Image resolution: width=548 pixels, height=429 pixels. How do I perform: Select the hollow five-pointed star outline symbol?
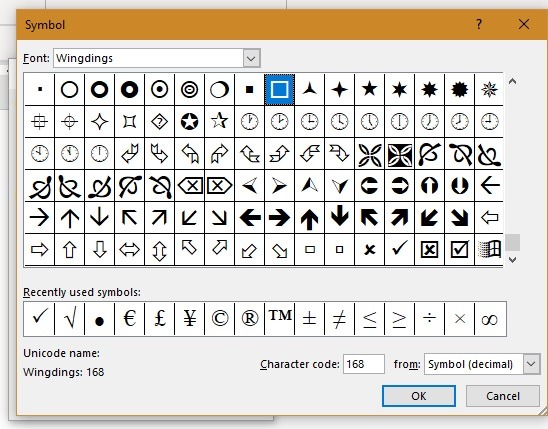coord(219,122)
